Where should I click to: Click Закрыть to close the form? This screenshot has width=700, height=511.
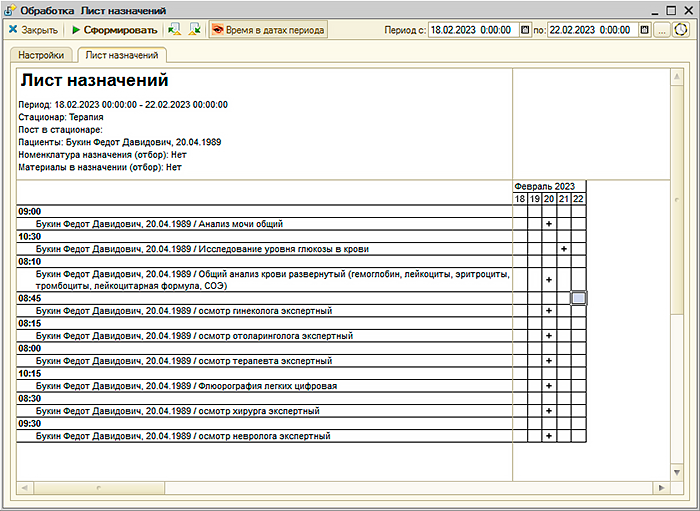tap(33, 30)
